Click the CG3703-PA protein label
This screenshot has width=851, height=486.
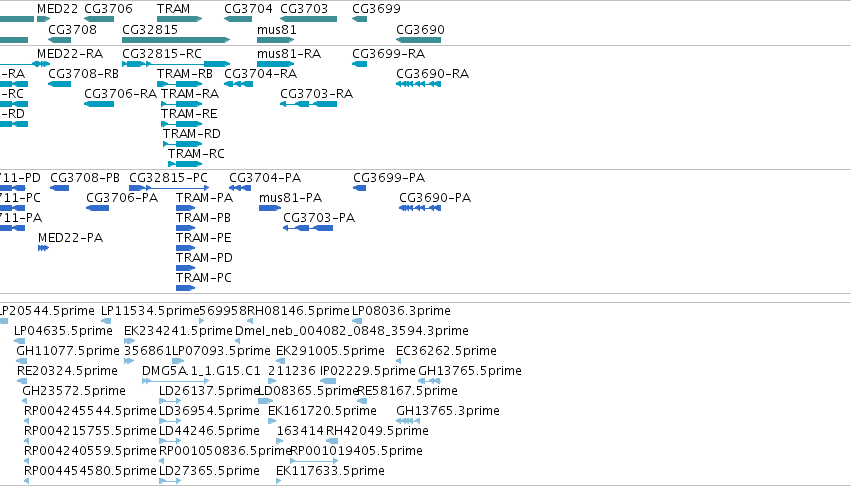(x=319, y=218)
